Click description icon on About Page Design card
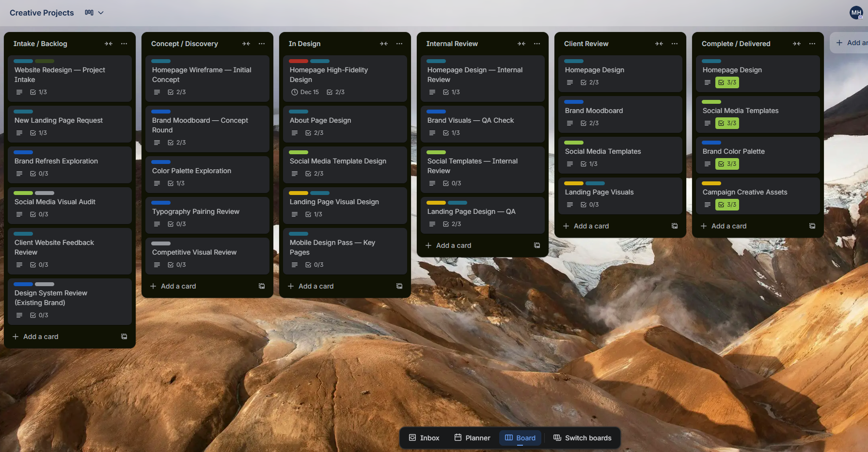Screen dimensions: 868x452 click(295, 133)
